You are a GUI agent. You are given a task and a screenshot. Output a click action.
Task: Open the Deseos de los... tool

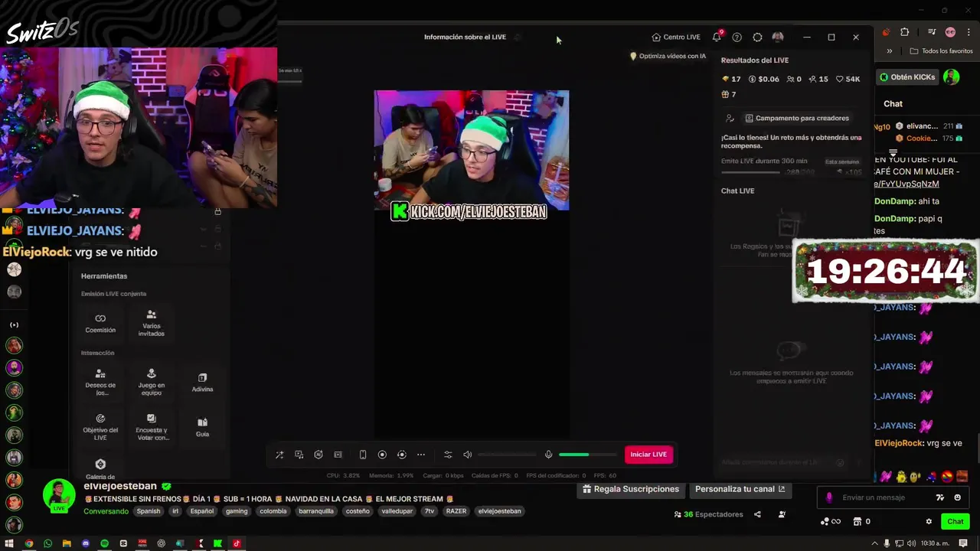click(100, 382)
